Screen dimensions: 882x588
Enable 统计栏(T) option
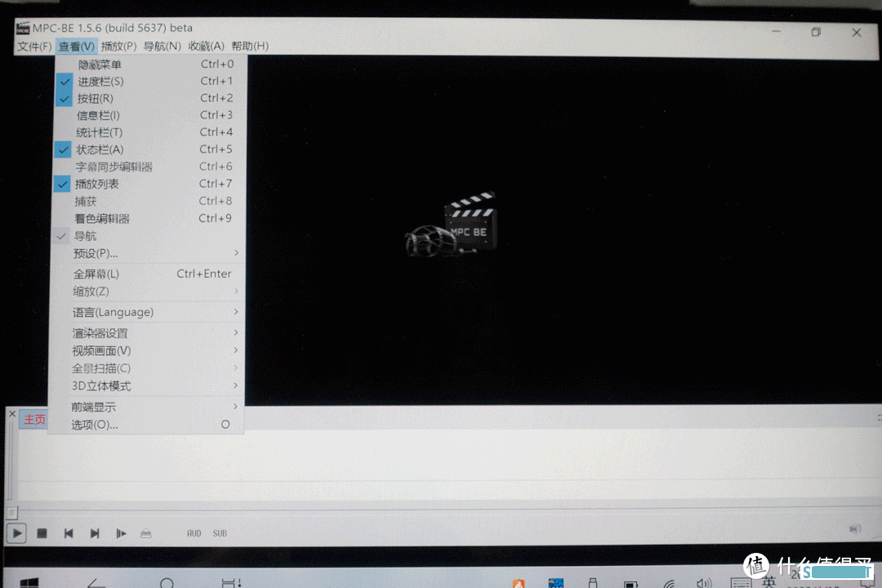(x=150, y=132)
